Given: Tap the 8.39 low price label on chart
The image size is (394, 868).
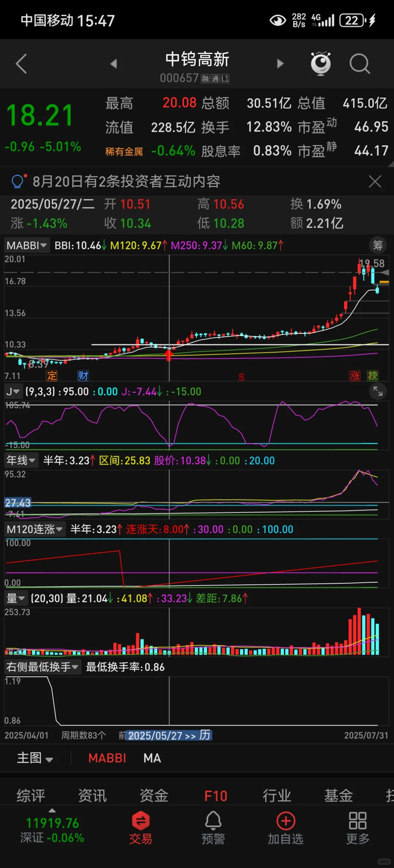Looking at the screenshot, I should click(x=38, y=364).
